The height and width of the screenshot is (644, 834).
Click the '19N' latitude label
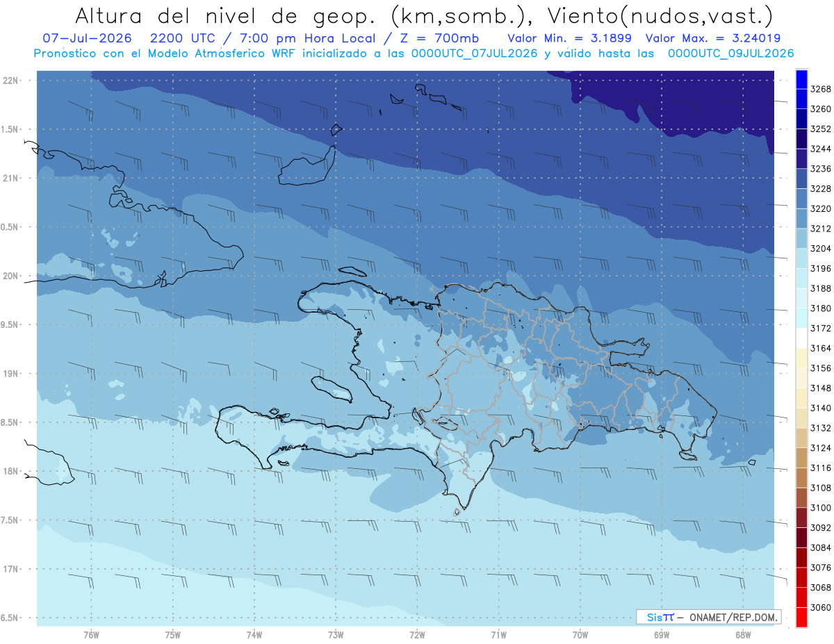[x=11, y=374]
